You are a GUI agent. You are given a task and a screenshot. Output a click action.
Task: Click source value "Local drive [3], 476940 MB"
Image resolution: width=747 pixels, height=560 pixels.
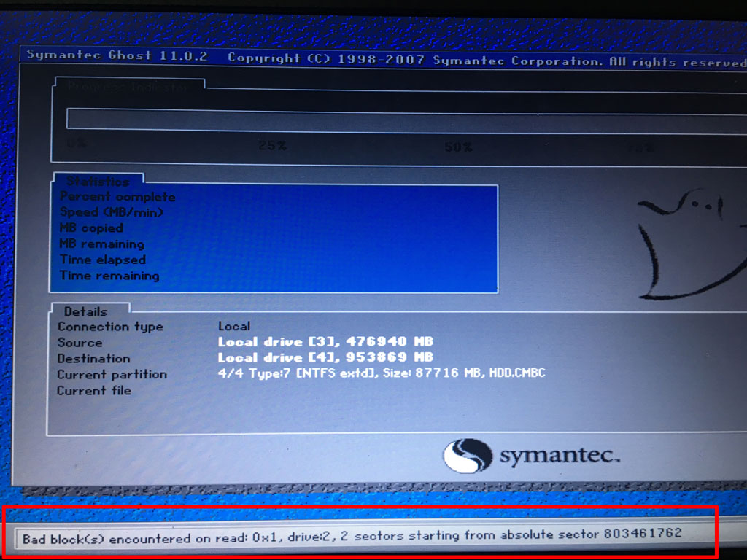325,341
